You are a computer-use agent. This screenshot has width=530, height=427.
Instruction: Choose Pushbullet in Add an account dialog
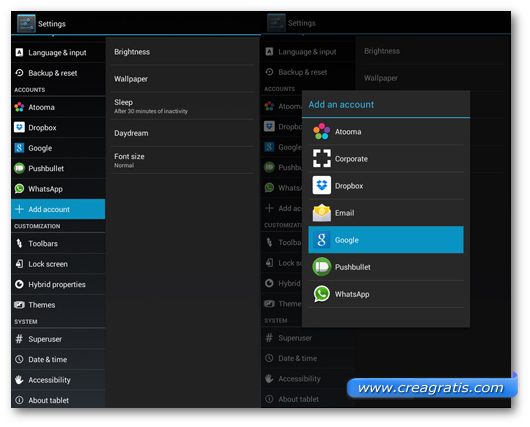(x=386, y=267)
